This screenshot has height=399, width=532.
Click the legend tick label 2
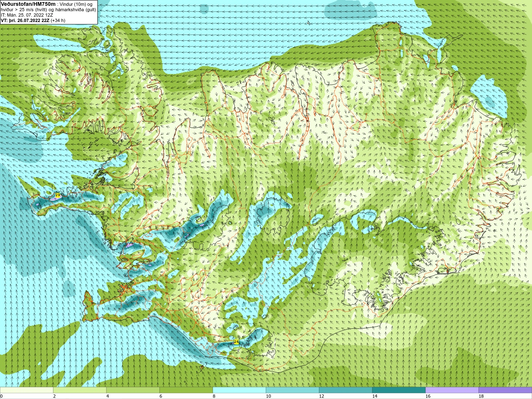[54, 396]
